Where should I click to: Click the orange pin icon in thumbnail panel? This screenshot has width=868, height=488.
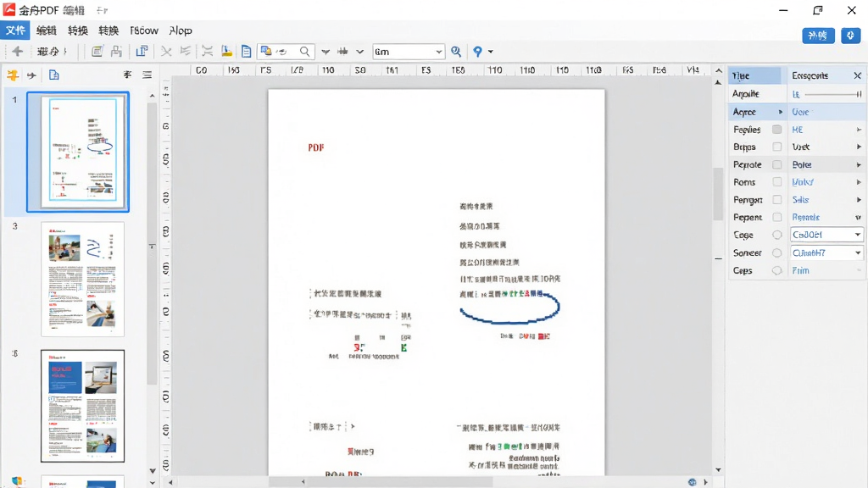coord(12,75)
